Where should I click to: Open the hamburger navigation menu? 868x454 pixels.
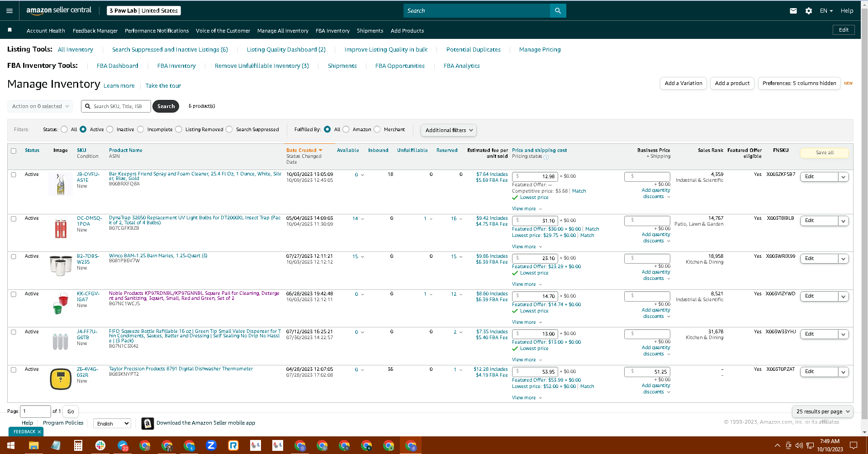[x=9, y=11]
